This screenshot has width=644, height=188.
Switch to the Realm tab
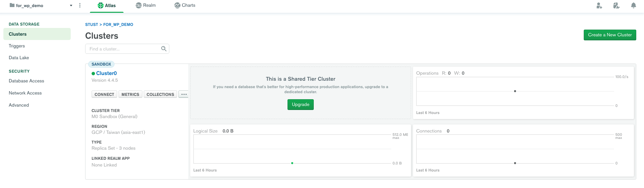coord(145,5)
